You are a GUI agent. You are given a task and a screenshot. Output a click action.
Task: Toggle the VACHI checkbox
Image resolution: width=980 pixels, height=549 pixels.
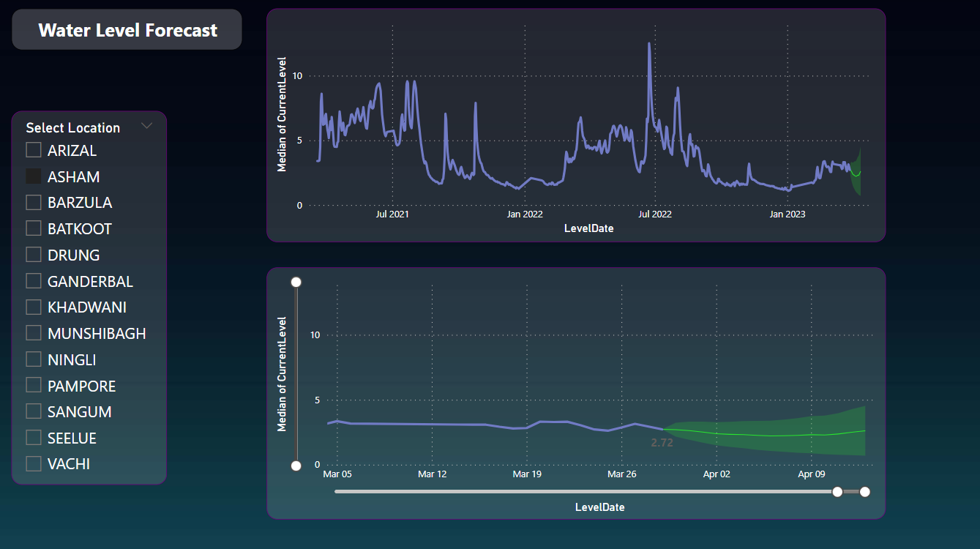[x=34, y=463]
